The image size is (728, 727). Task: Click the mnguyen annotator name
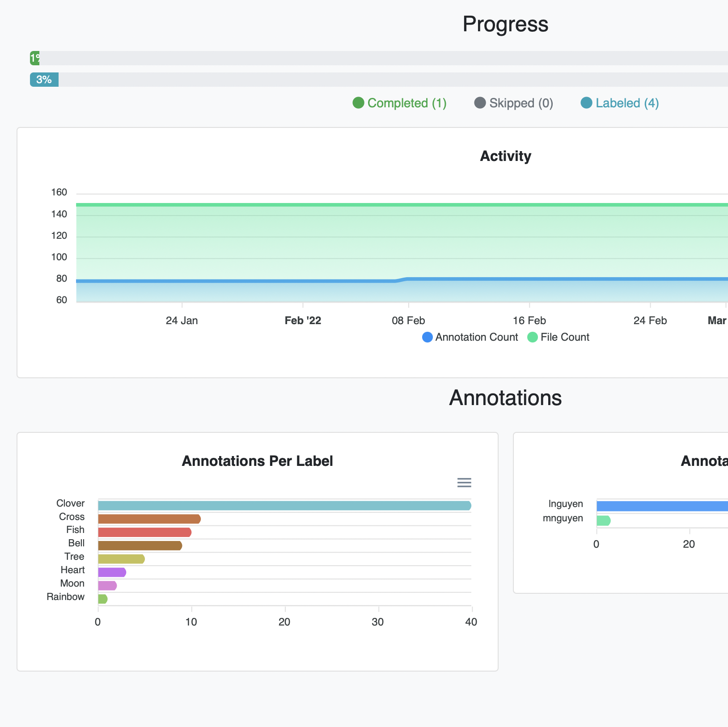point(563,518)
